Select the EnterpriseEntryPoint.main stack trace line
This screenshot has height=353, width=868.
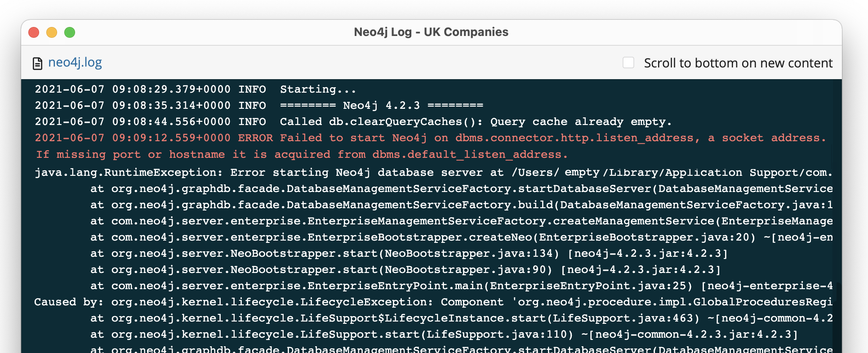click(461, 286)
